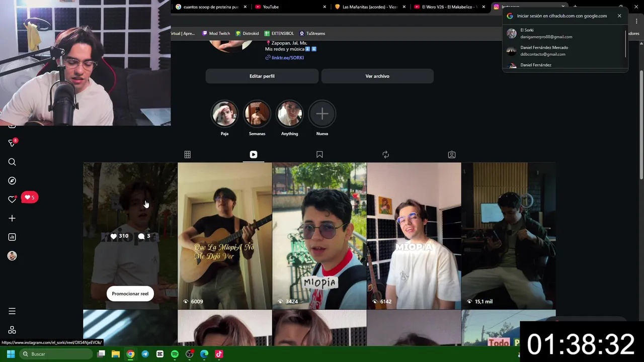
Task: Open Task View on the taskbar
Action: (101, 354)
